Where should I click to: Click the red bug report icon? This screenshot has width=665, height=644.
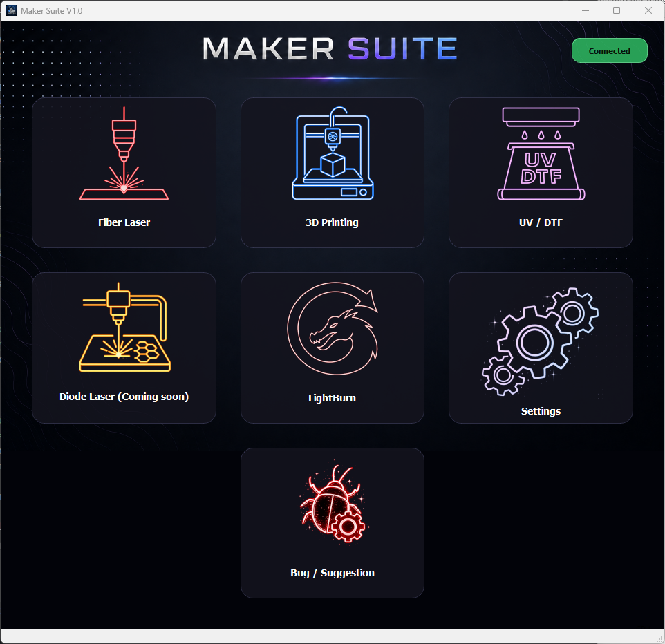pos(332,503)
